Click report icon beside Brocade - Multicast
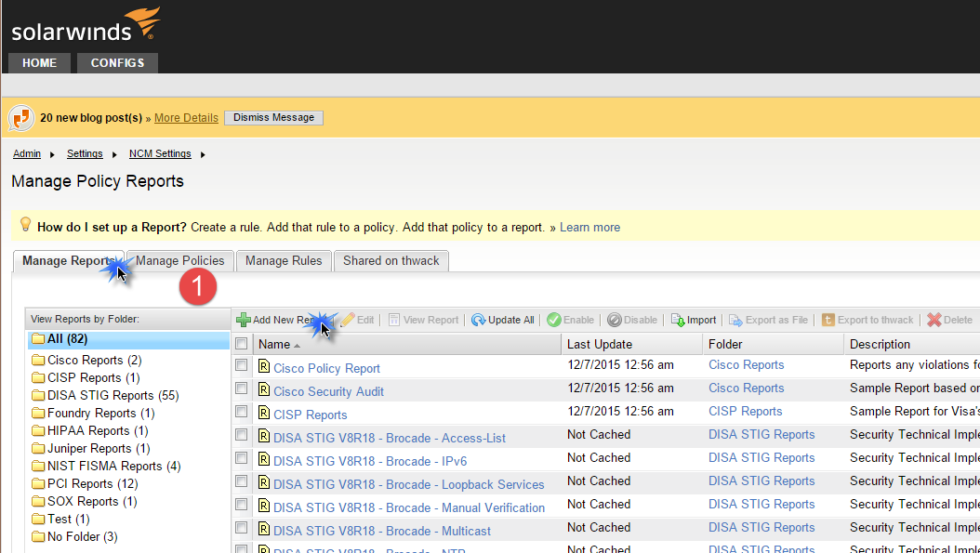 (264, 529)
